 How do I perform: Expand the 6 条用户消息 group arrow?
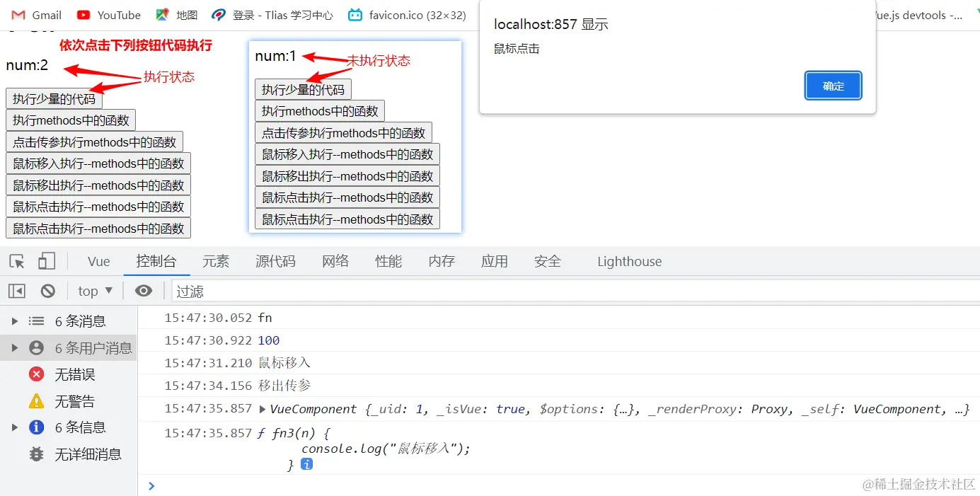pos(15,348)
